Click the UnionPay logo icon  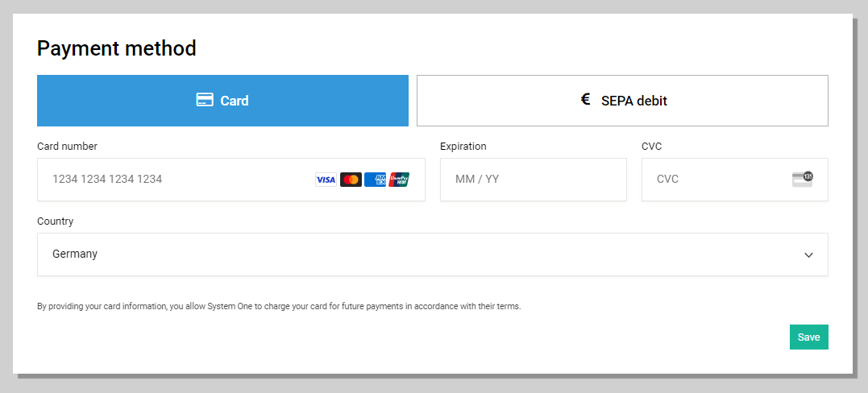[399, 180]
